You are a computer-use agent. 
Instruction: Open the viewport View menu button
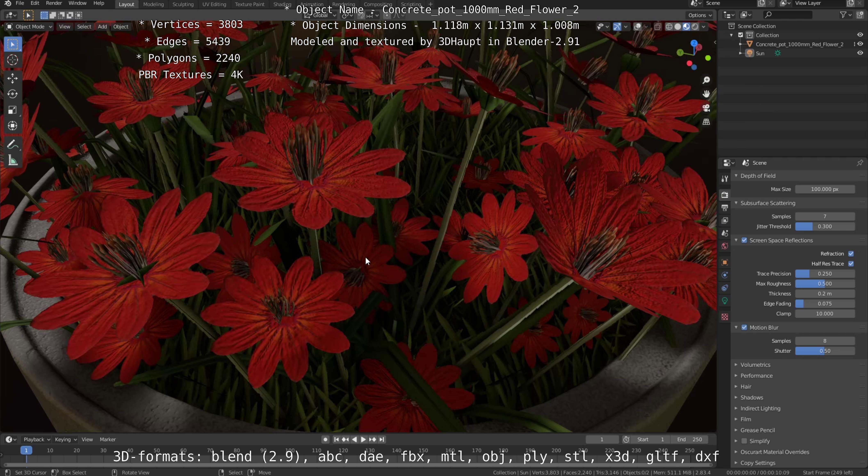pos(64,27)
